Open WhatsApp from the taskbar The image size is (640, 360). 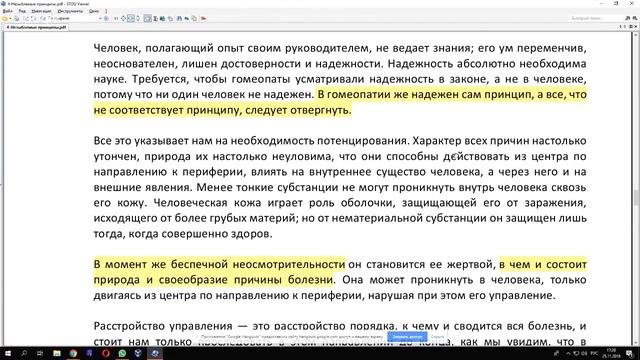[x=122, y=353]
